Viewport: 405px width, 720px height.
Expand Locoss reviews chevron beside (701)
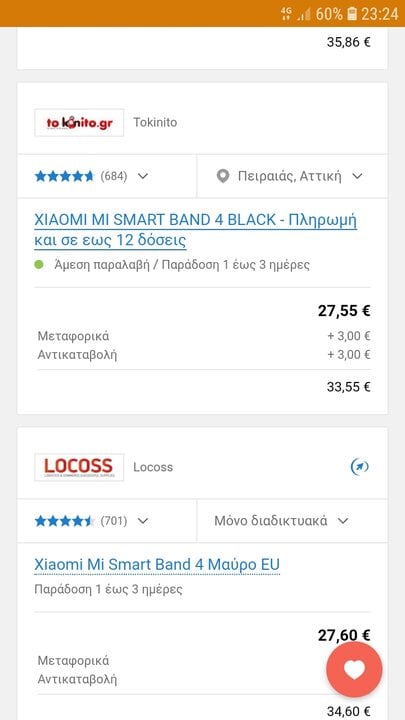coord(143,521)
